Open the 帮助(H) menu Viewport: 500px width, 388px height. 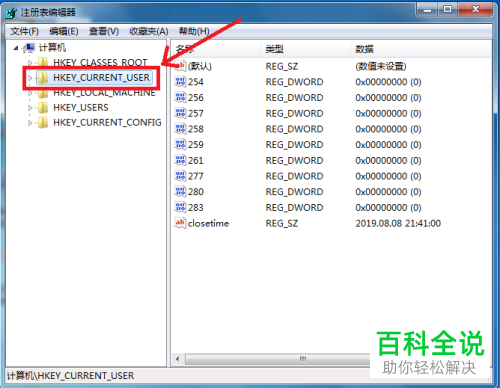194,31
